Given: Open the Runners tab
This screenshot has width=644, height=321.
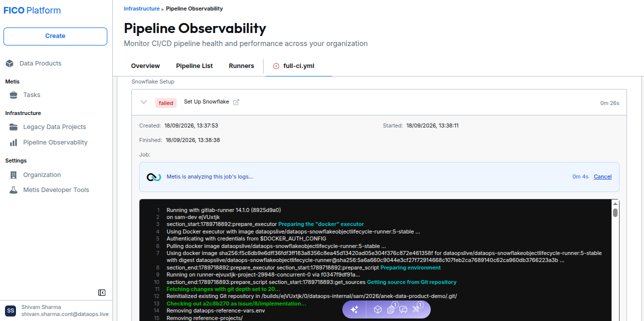Looking at the screenshot, I should 242,66.
